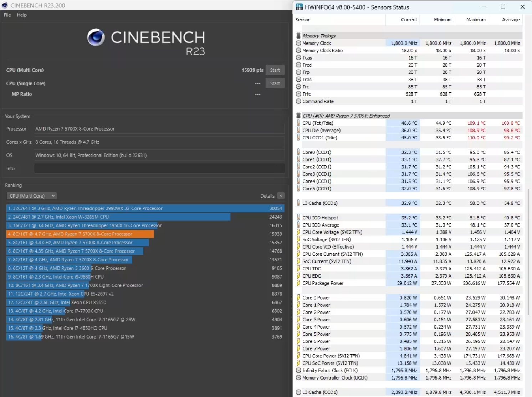This screenshot has width=532, height=397.
Task: Click the memory chip icon beside Memory Timings
Action: pos(298,35)
